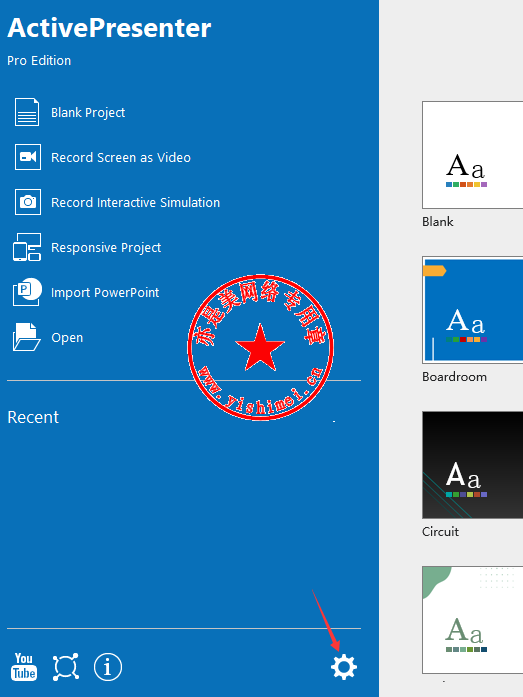This screenshot has height=697, width=523.
Task: Click the community network icon beside YouTube
Action: [x=66, y=667]
